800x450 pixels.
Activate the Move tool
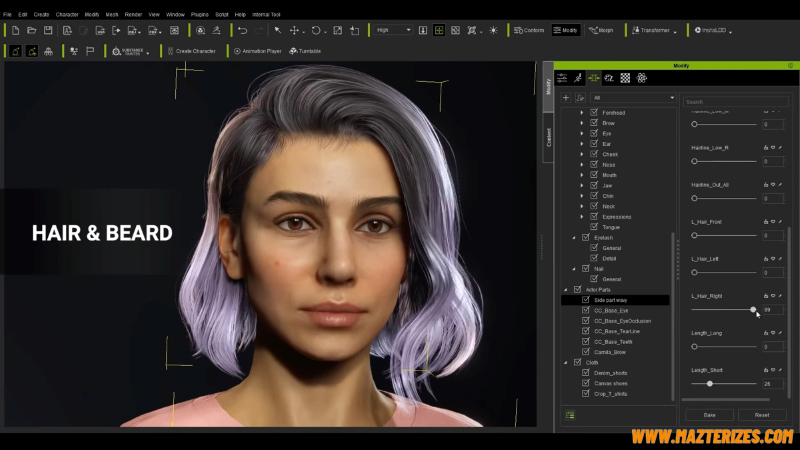pyautogui.click(x=294, y=31)
